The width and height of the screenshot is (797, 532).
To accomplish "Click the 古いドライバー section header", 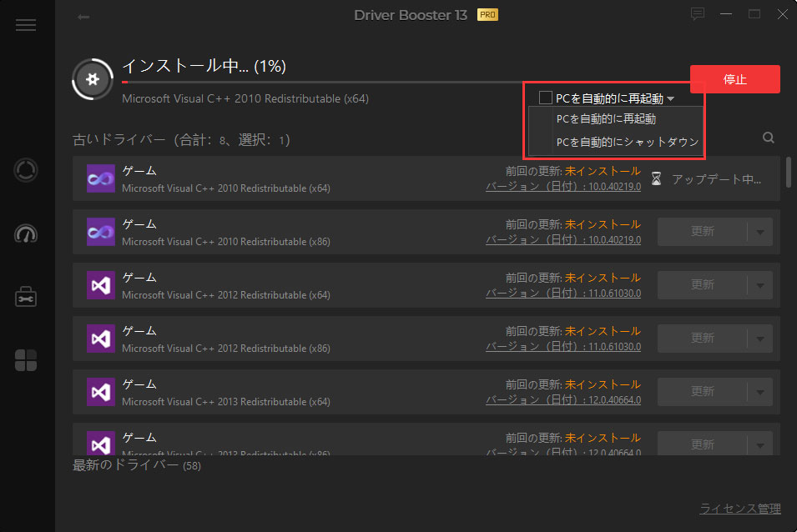I will click(181, 139).
